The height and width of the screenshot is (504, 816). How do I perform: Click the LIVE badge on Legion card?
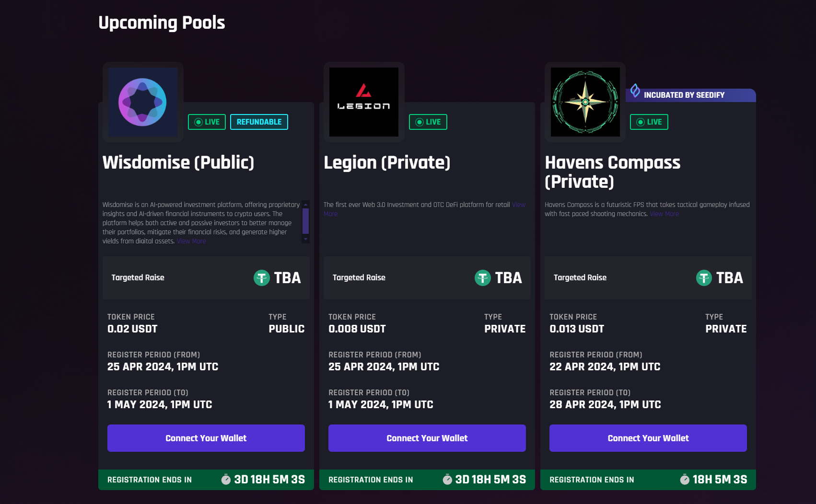[428, 122]
